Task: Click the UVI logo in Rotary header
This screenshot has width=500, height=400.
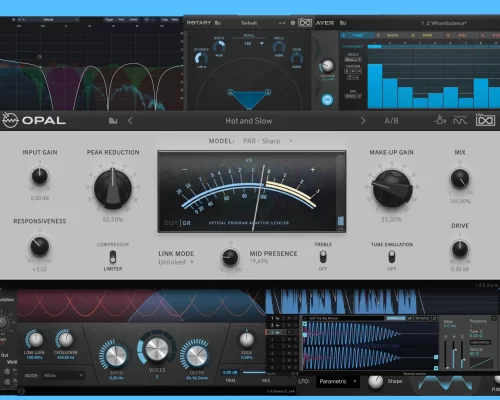Action: coord(305,23)
